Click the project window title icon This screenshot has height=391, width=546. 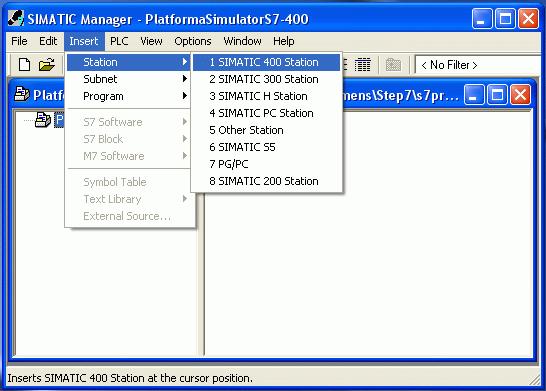click(x=22, y=94)
